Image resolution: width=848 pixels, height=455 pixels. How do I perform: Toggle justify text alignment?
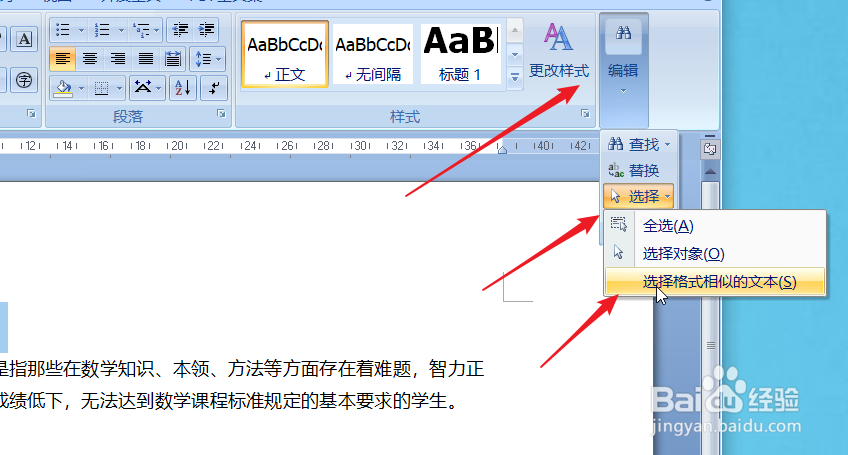[145, 58]
